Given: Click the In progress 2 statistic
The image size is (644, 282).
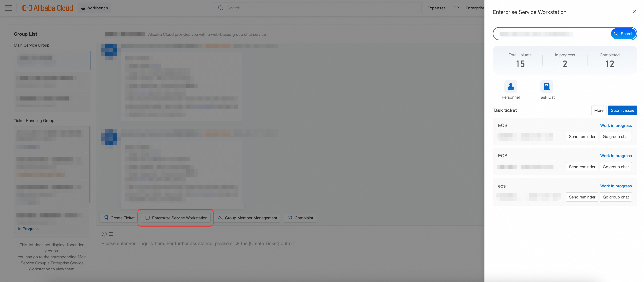Looking at the screenshot, I should click(565, 61).
